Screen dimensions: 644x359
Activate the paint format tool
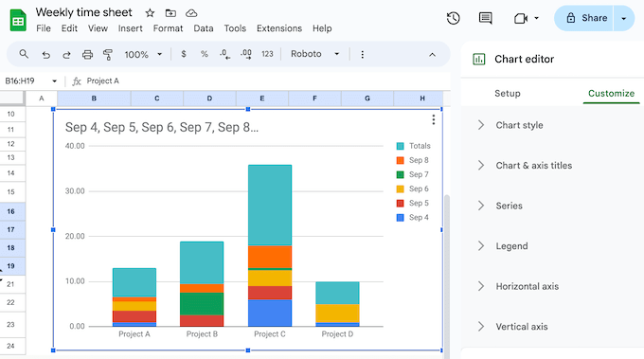108,54
